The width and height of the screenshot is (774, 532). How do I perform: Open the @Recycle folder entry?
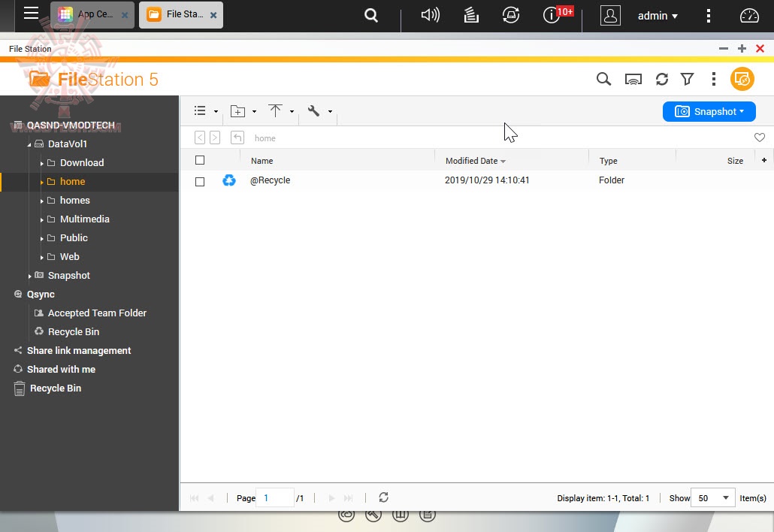tap(270, 180)
